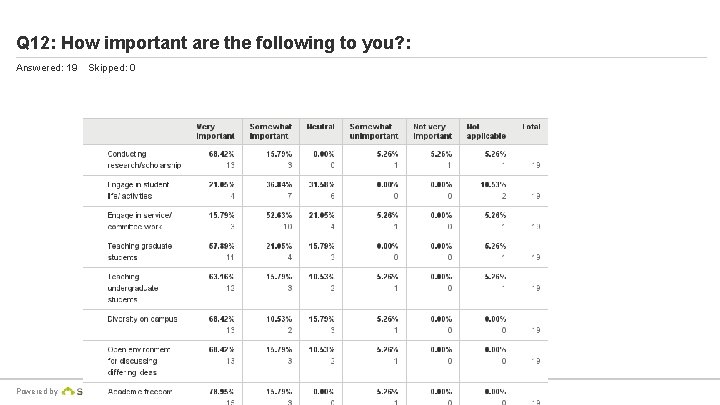This screenshot has height=405, width=720.
Task: Select the 'Teaching graduate students' row label
Action: 140,251
